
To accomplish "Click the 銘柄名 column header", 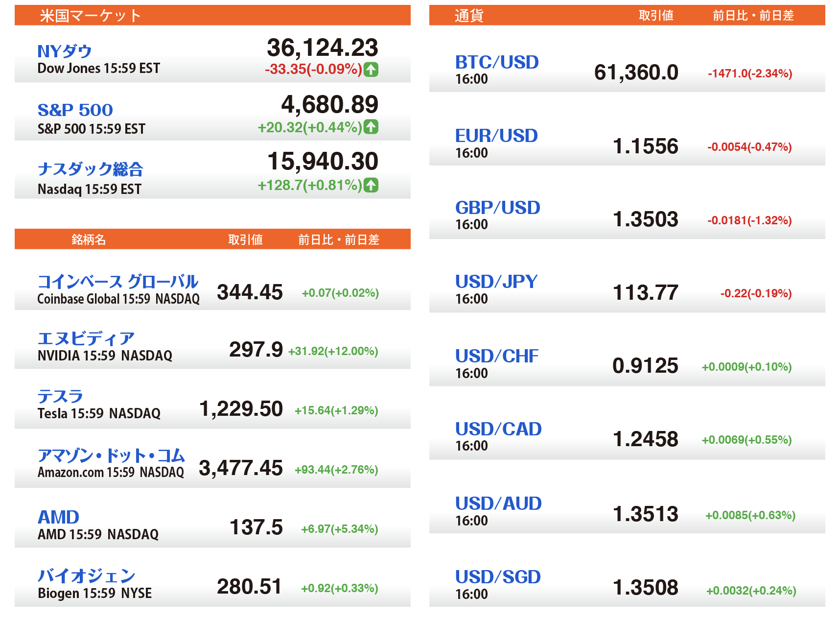I will [89, 239].
